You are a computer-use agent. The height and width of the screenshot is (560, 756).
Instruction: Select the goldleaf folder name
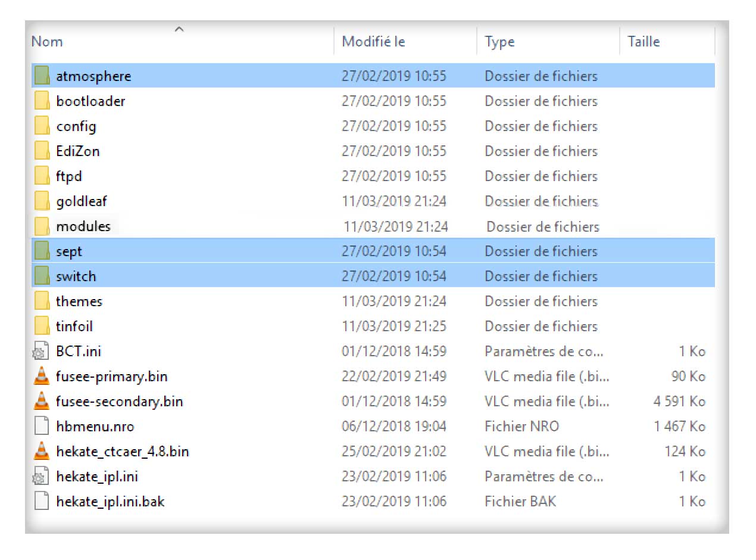82,202
